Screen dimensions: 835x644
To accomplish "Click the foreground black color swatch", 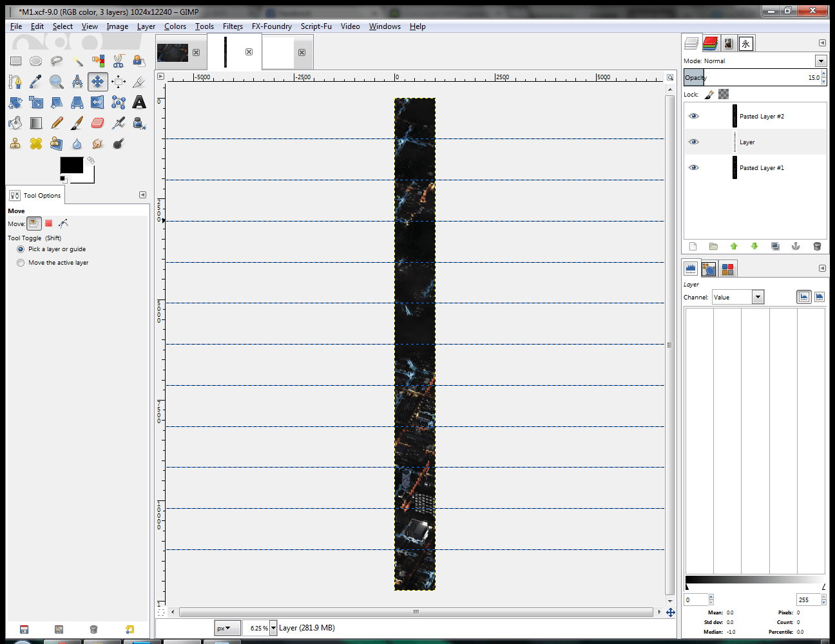I will [x=72, y=165].
